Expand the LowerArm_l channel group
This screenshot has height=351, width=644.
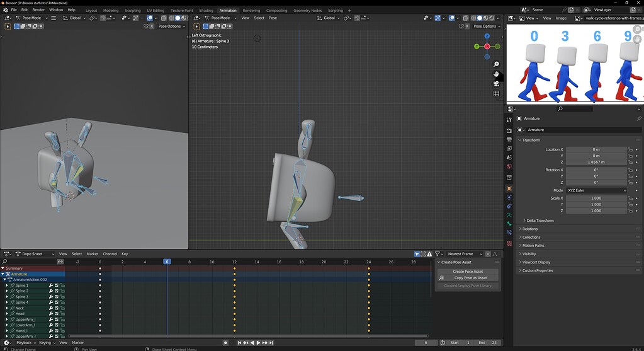click(6, 325)
